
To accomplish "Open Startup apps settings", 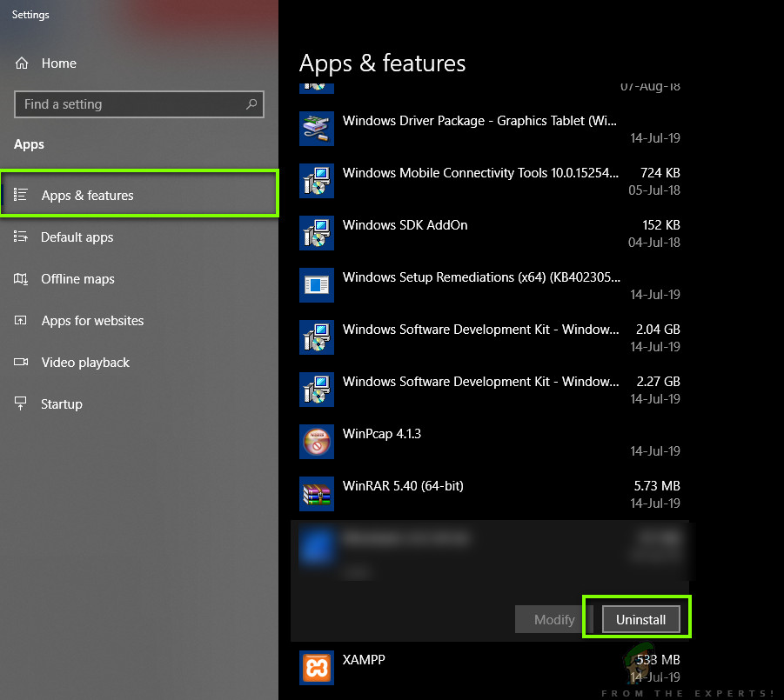I will [61, 404].
